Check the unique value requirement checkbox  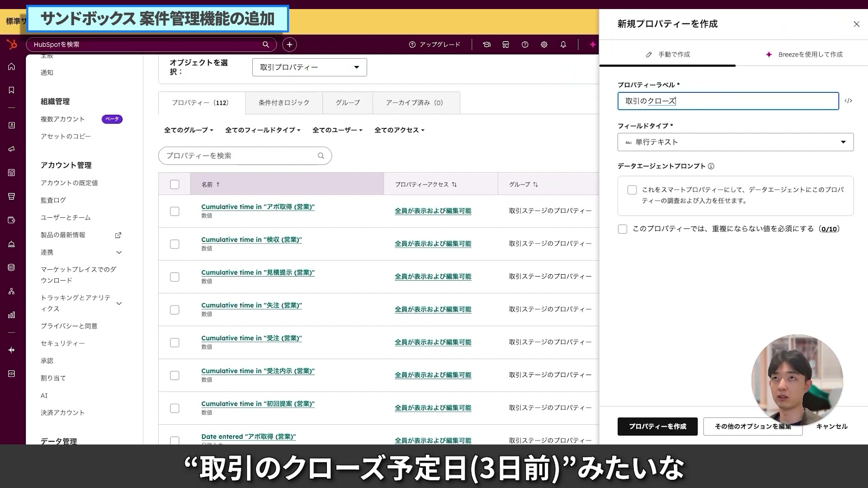[623, 229]
